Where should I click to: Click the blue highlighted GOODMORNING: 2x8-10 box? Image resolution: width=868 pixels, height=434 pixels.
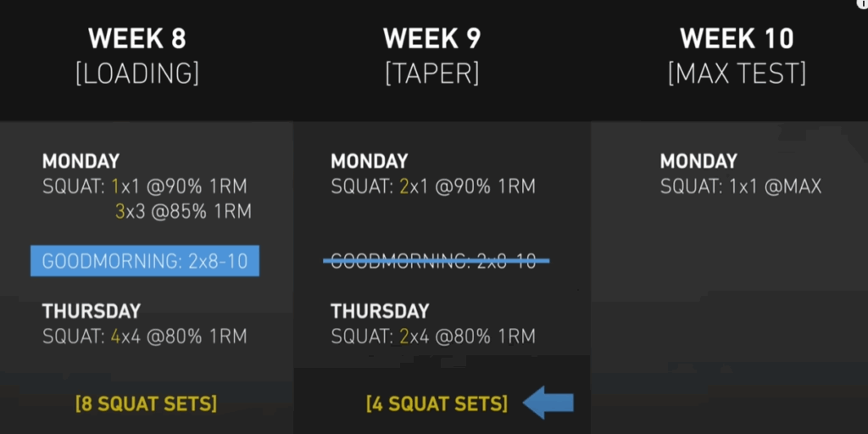(x=145, y=261)
